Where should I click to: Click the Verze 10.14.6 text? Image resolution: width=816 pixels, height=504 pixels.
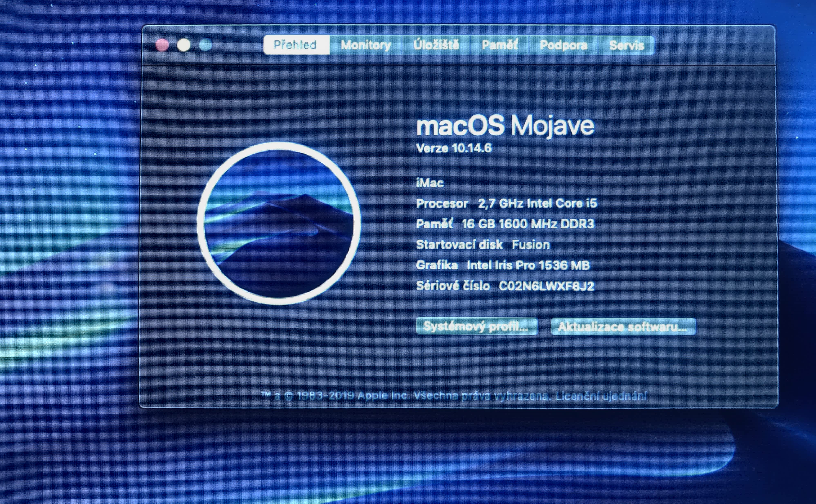[x=454, y=148]
